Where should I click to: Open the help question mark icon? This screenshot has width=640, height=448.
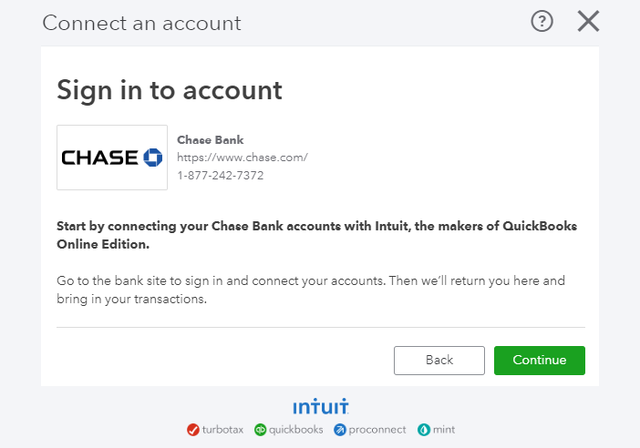[x=542, y=21]
